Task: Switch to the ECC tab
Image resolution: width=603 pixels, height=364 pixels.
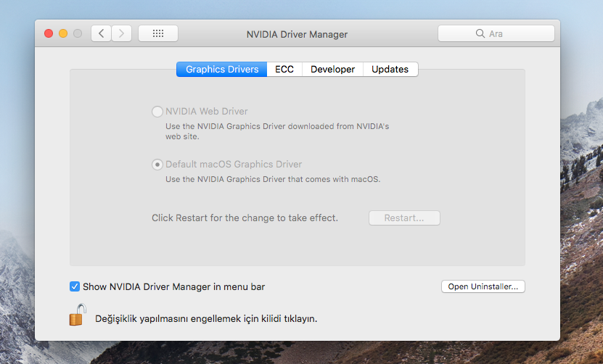Action: click(284, 70)
